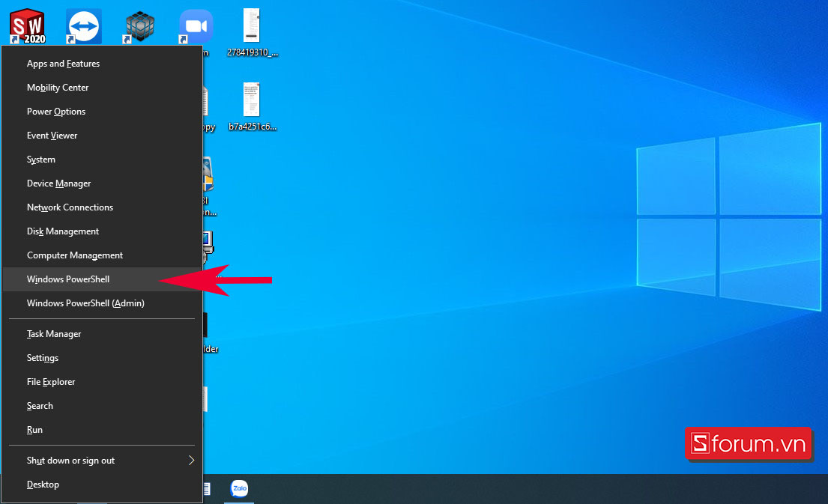Viewport: 828px width, 504px height.
Task: Launch Event Viewer from the menu
Action: (103, 136)
